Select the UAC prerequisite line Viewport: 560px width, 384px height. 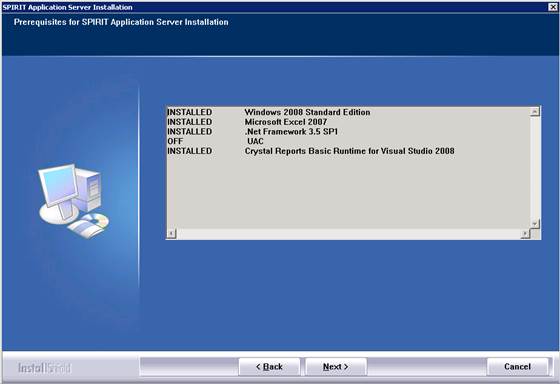pyautogui.click(x=215, y=141)
